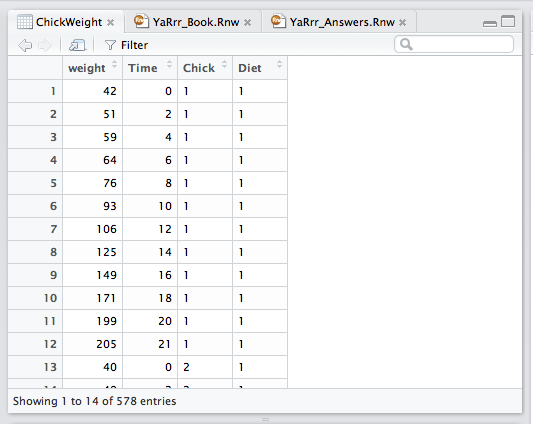Click the back arrow navigation icon
This screenshot has width=533, height=424.
tap(25, 45)
